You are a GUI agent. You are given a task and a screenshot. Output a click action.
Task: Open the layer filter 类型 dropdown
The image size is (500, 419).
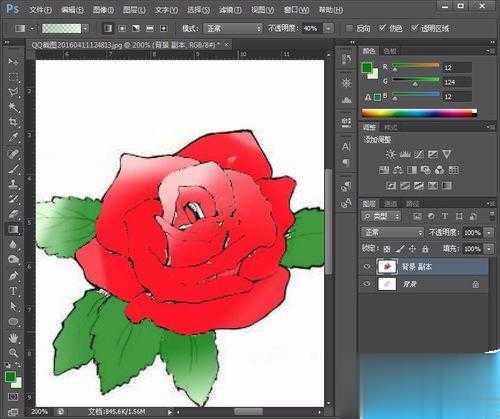[x=381, y=217]
